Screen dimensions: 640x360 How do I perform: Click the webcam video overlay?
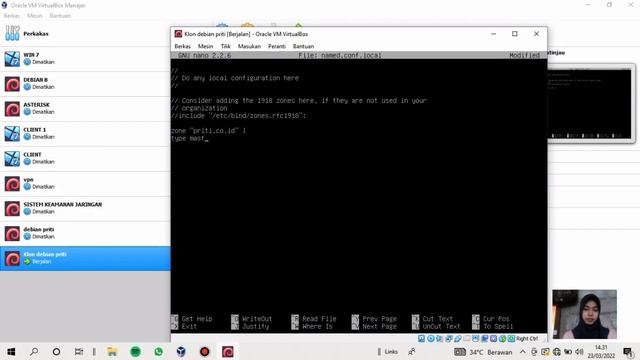[x=584, y=314]
